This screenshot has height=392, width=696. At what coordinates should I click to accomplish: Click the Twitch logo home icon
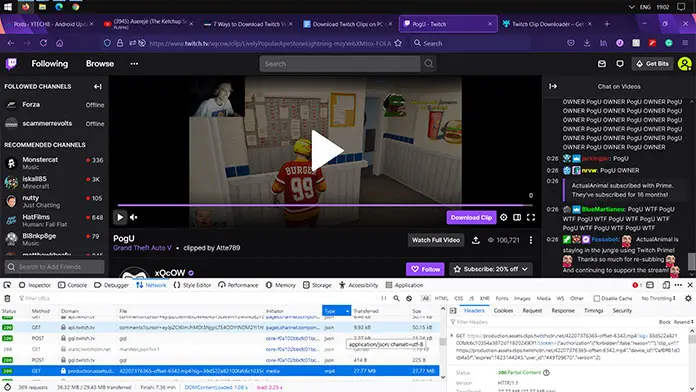click(11, 64)
